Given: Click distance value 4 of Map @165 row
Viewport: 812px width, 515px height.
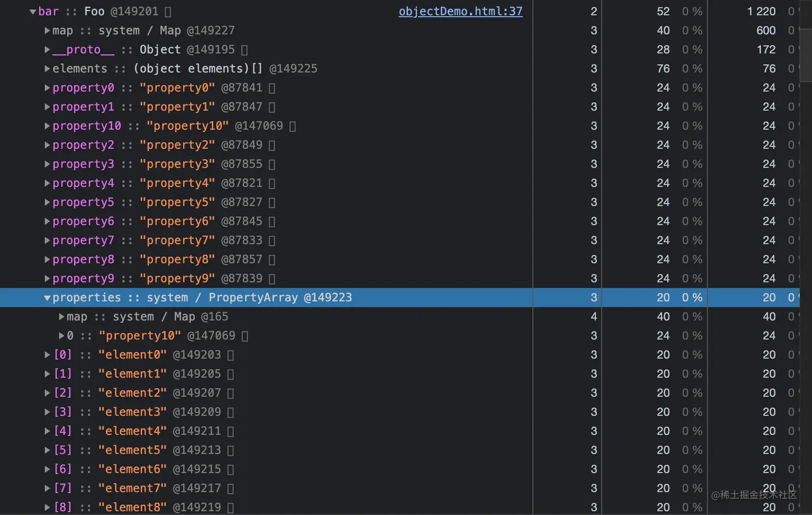Looking at the screenshot, I should (x=593, y=317).
